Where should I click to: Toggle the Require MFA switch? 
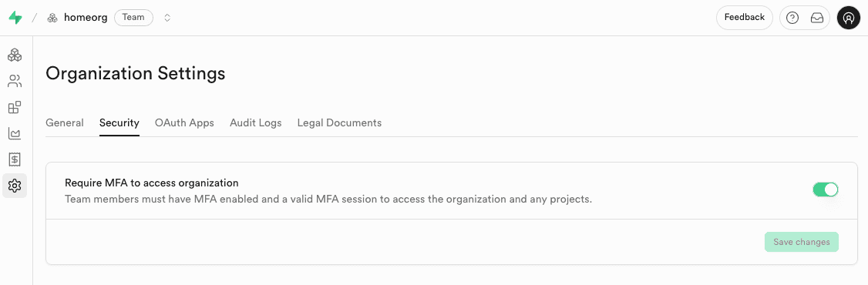826,189
